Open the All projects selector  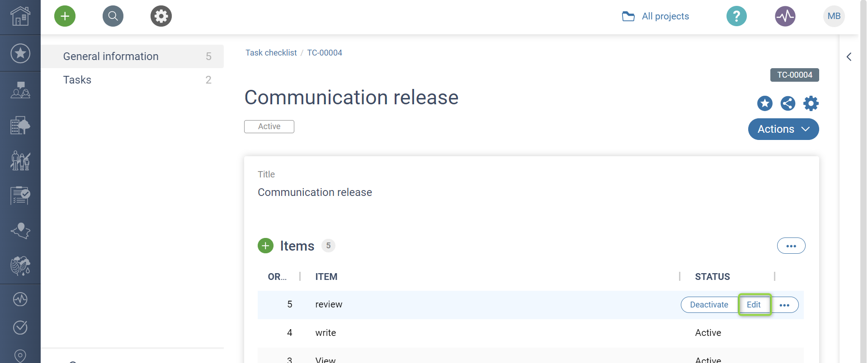tap(656, 16)
